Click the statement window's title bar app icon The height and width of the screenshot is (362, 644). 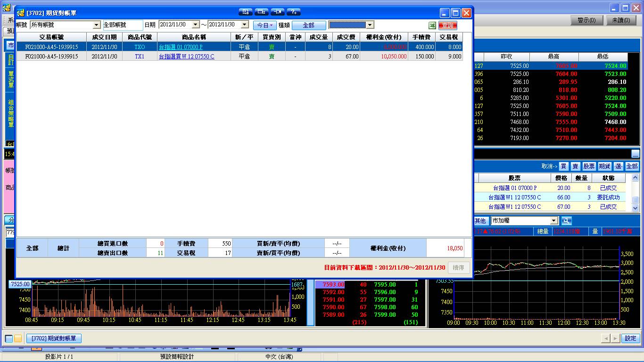click(x=21, y=13)
